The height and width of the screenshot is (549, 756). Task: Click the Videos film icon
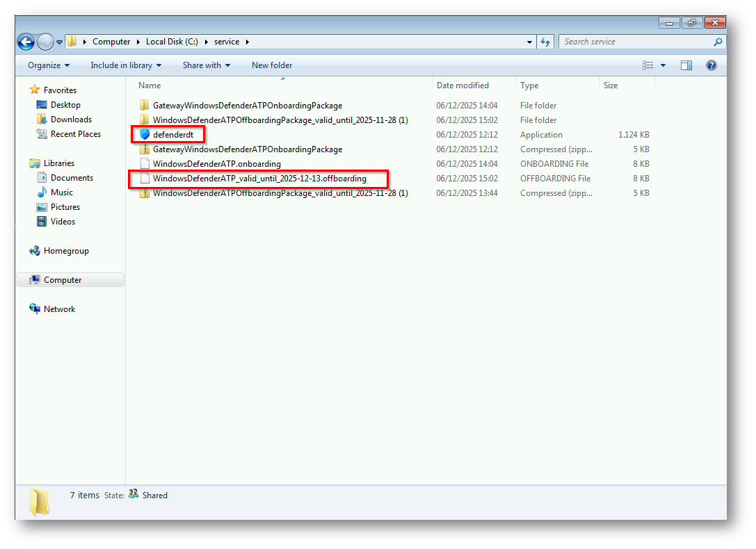(x=42, y=222)
